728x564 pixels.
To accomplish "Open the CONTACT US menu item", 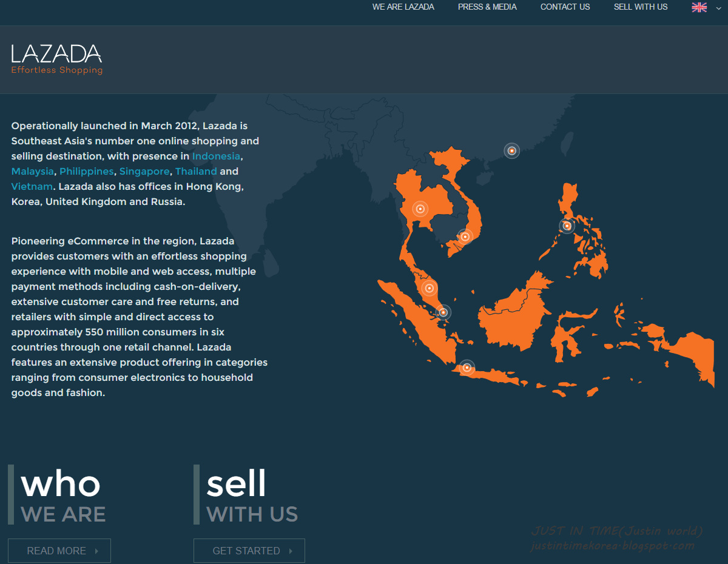I will pos(565,7).
